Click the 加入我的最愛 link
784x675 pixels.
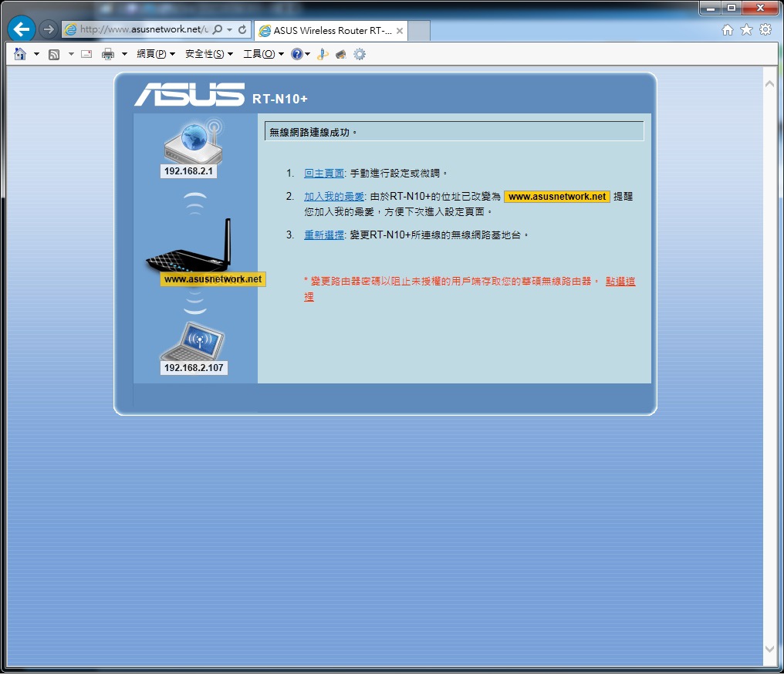[334, 197]
